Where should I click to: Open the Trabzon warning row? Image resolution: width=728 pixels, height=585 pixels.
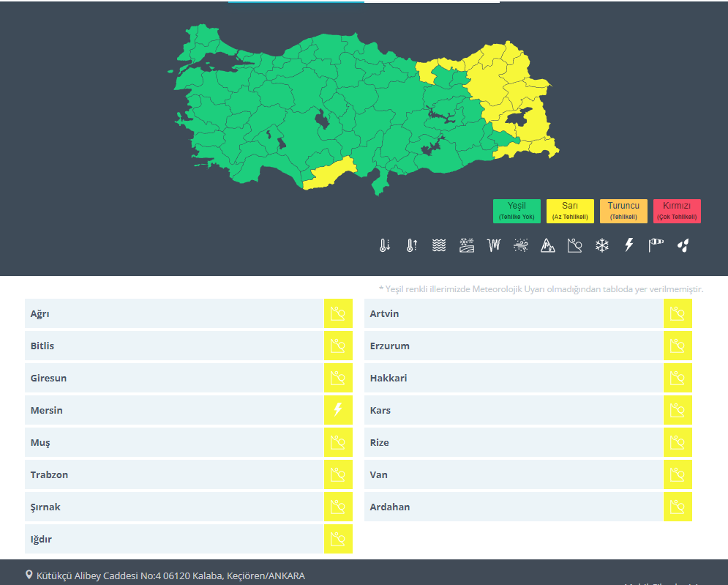[x=174, y=474]
